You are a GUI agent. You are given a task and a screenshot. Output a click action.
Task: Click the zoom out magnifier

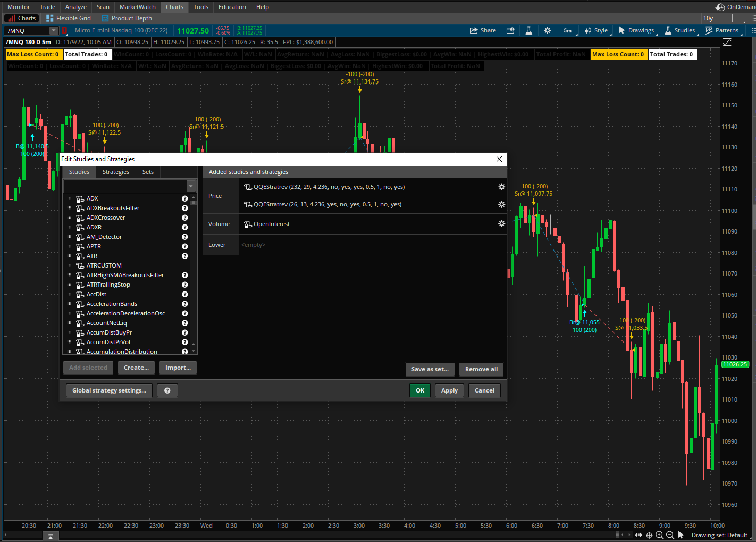[670, 535]
